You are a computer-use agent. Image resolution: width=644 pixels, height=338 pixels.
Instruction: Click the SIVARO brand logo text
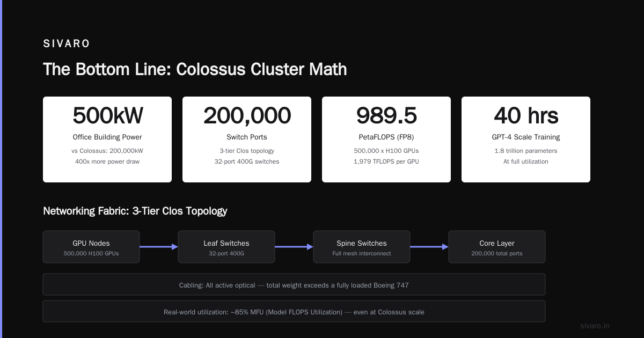click(67, 44)
